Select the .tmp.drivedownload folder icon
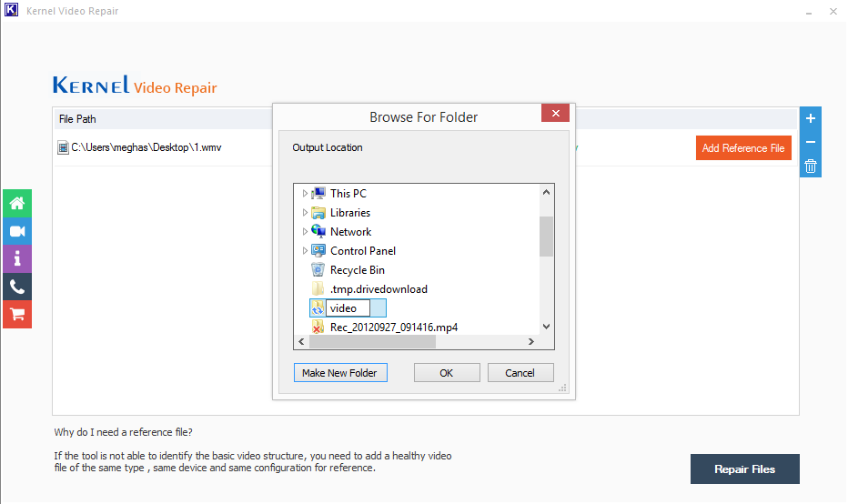Image resolution: width=848 pixels, height=504 pixels. (x=318, y=288)
